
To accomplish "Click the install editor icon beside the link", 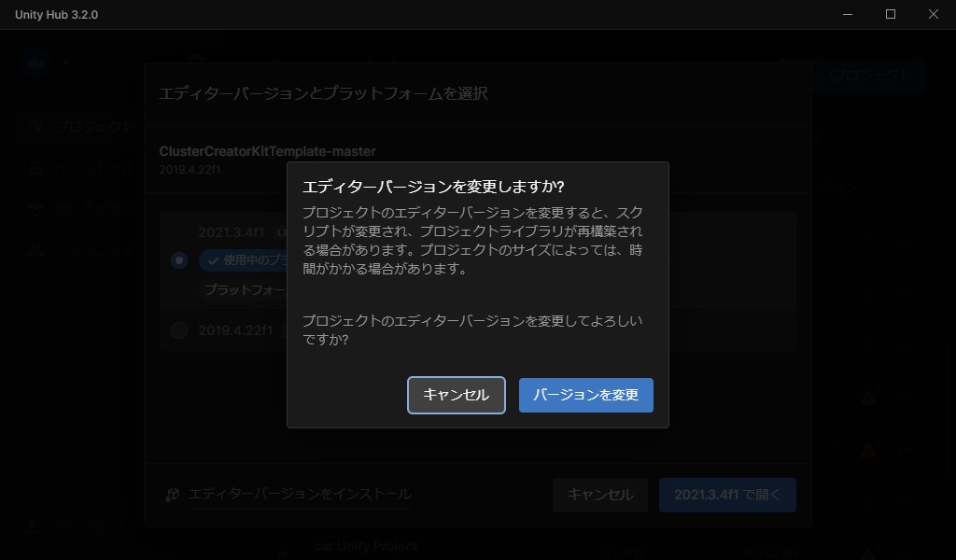I will tap(172, 495).
